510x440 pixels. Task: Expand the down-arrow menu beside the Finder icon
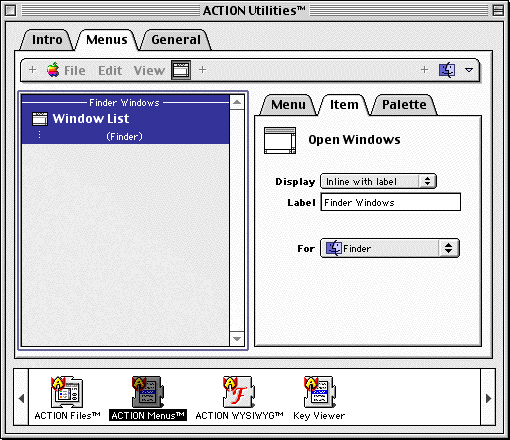pos(469,70)
